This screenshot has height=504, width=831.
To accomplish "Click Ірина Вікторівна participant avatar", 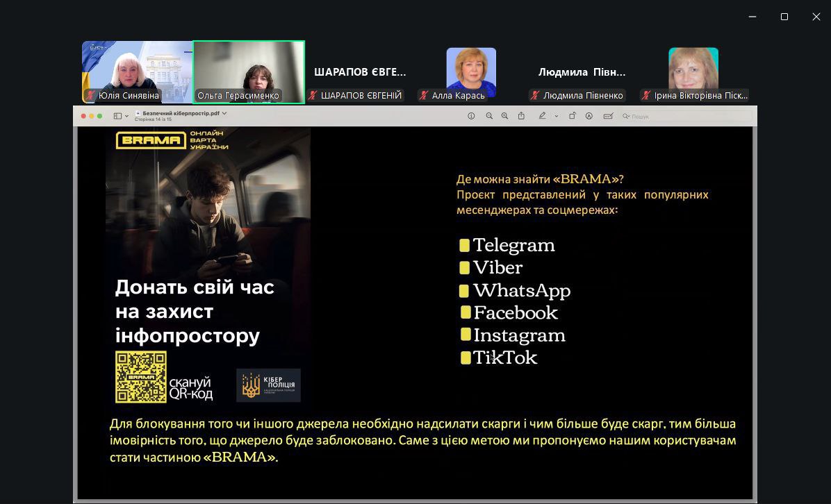I will (693, 72).
